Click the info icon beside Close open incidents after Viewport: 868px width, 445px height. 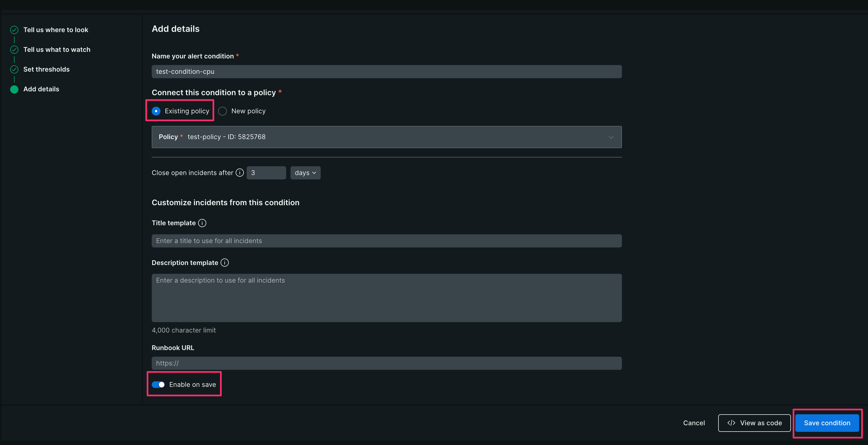239,173
